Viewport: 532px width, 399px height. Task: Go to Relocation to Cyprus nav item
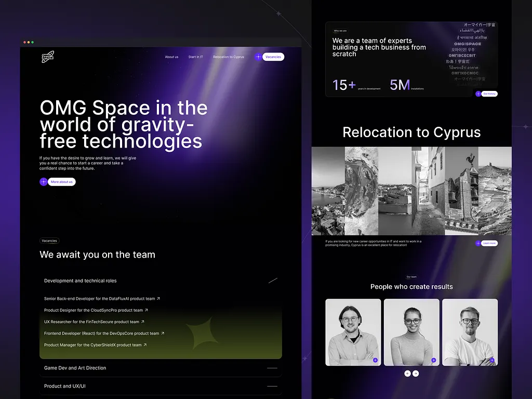pos(228,57)
